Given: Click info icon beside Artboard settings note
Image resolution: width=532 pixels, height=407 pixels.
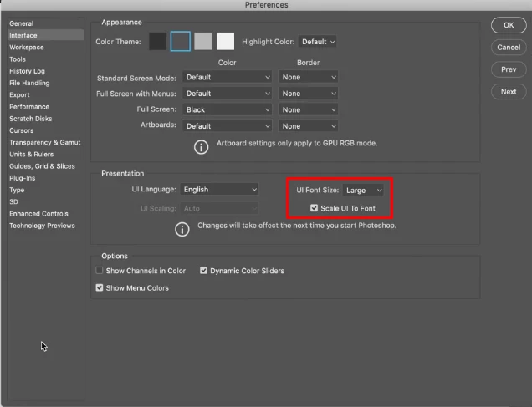Looking at the screenshot, I should coord(201,147).
